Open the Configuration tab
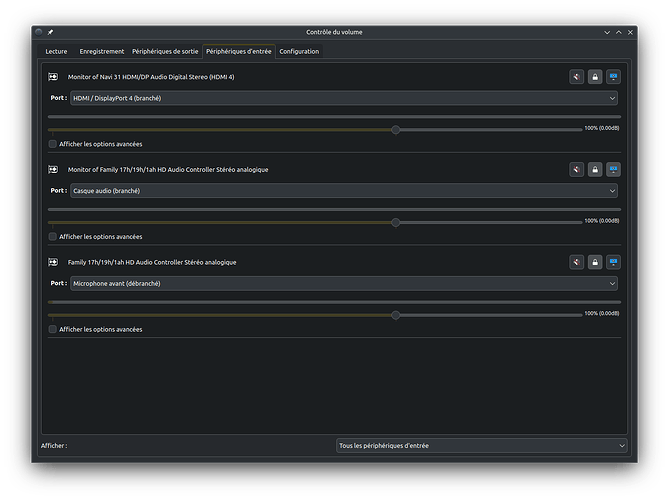668x500 pixels. (299, 51)
